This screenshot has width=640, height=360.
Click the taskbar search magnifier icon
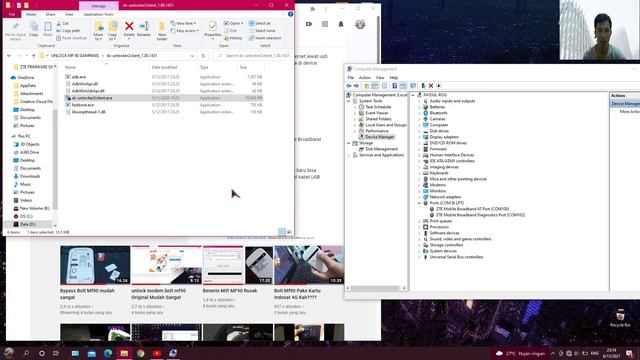coord(26,353)
